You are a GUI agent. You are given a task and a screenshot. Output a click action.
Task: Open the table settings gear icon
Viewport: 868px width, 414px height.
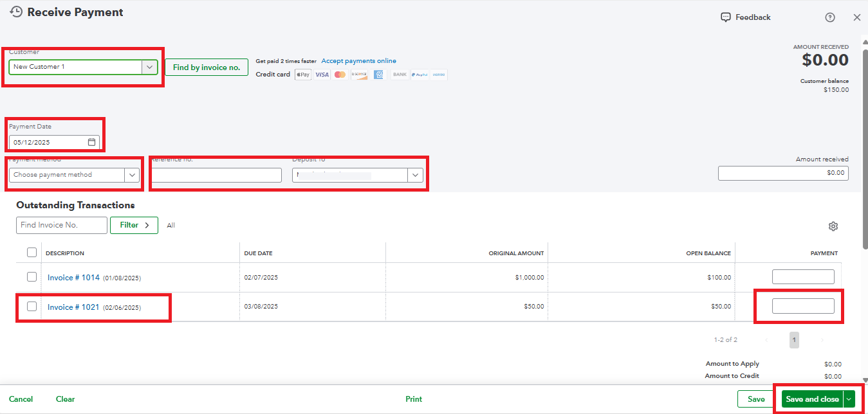click(x=833, y=226)
